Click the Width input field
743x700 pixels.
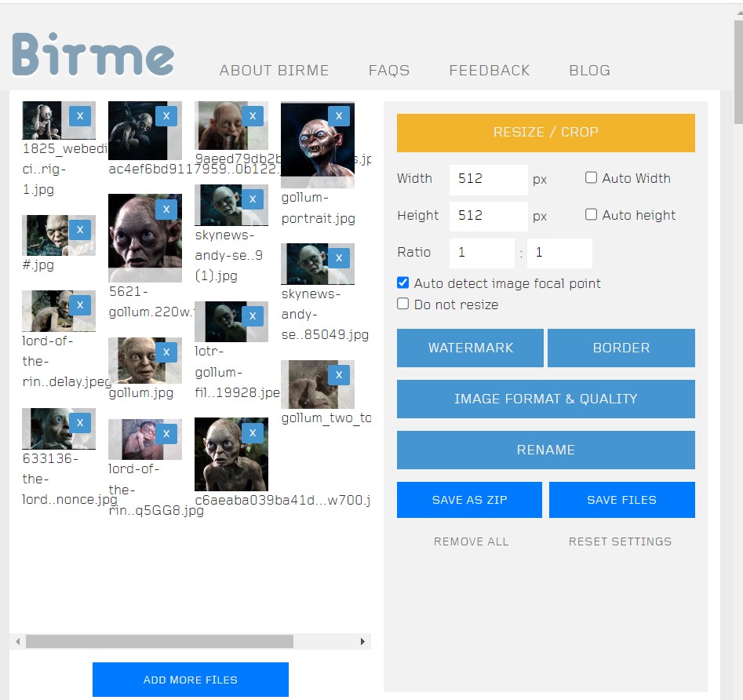pyautogui.click(x=488, y=179)
